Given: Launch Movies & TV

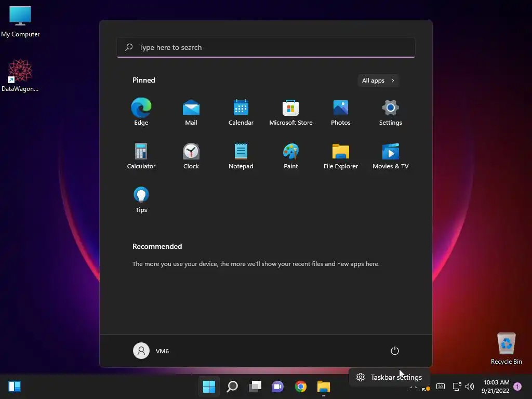Looking at the screenshot, I should coord(391,155).
